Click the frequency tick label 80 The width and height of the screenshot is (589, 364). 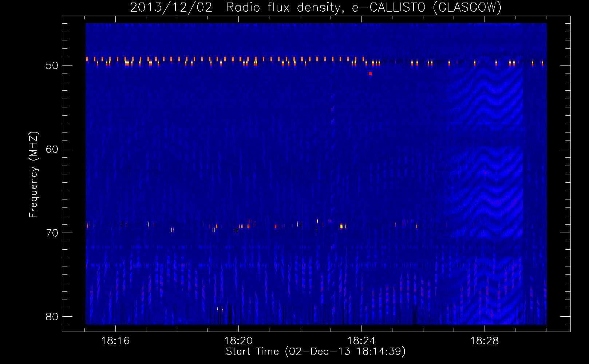[52, 317]
